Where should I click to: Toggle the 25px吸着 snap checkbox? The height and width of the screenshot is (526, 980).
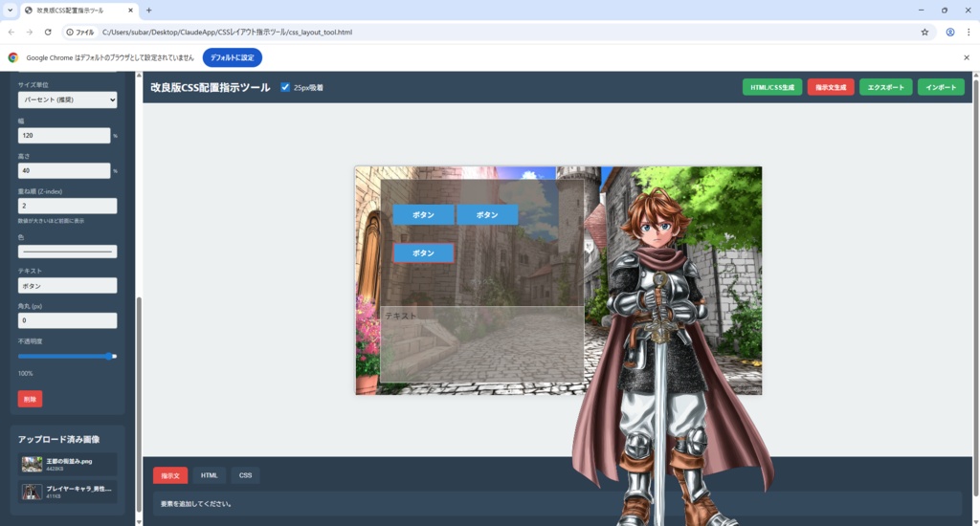[285, 87]
